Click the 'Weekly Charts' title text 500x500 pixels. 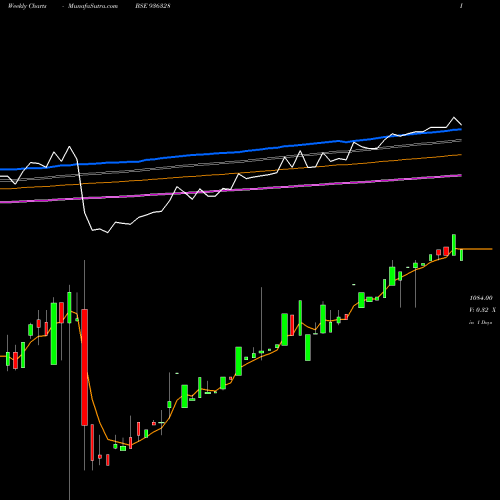[x=27, y=6]
